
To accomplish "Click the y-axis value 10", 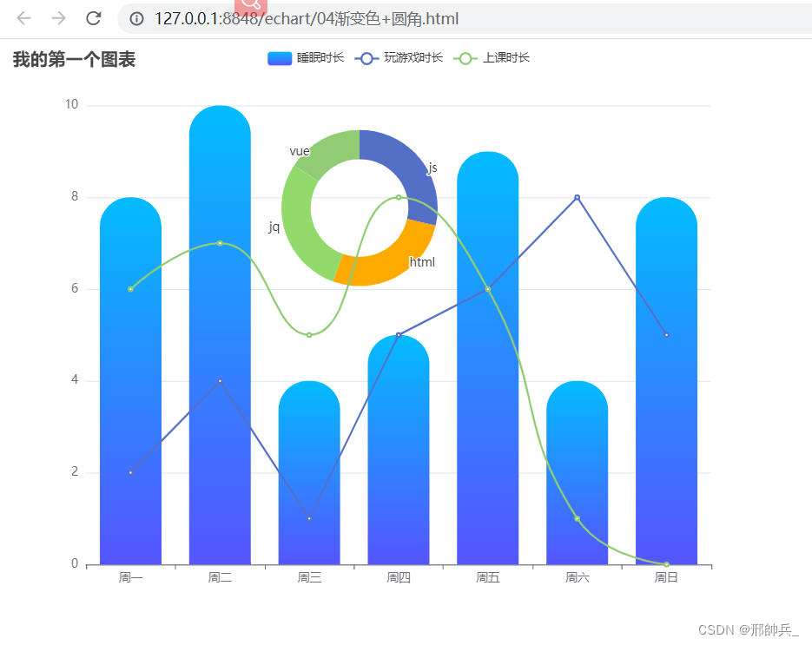I will point(71,104).
